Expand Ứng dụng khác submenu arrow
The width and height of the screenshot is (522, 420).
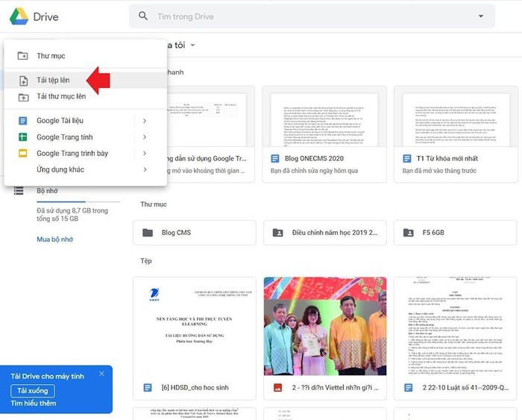tap(144, 170)
